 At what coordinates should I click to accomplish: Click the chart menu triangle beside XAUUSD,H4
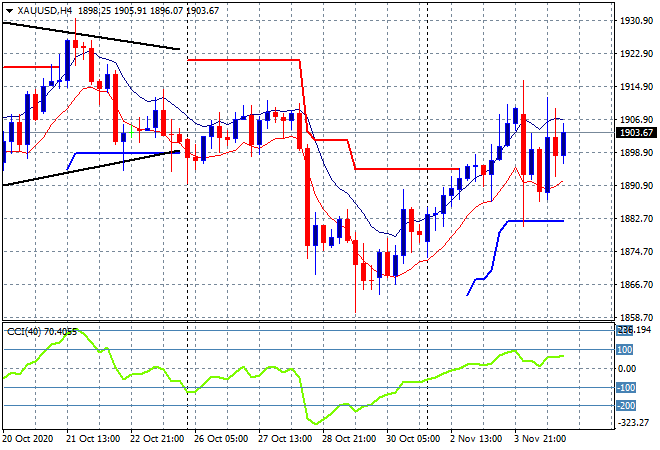coord(9,11)
